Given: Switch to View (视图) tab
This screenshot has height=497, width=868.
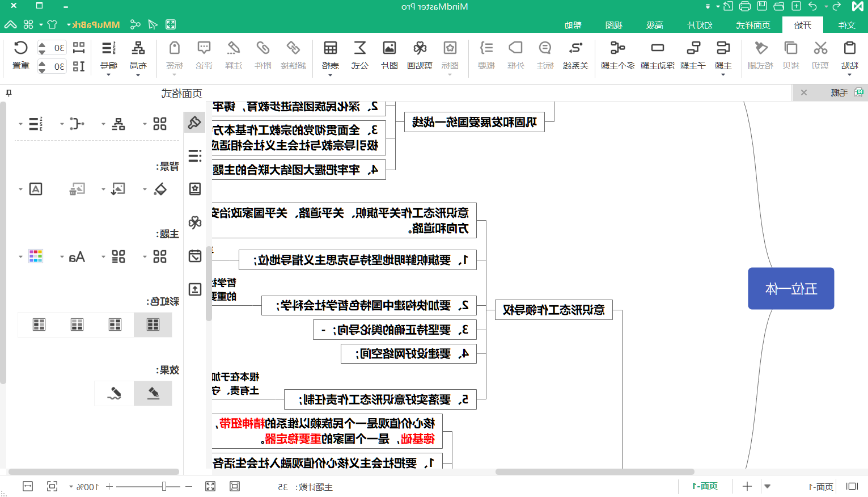Looking at the screenshot, I should (x=613, y=25).
